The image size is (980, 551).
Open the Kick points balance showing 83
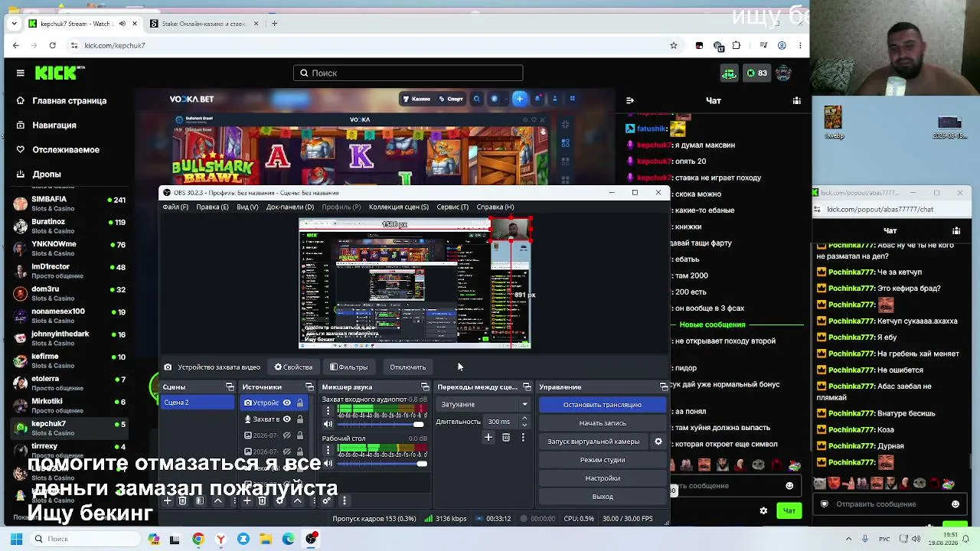click(756, 73)
